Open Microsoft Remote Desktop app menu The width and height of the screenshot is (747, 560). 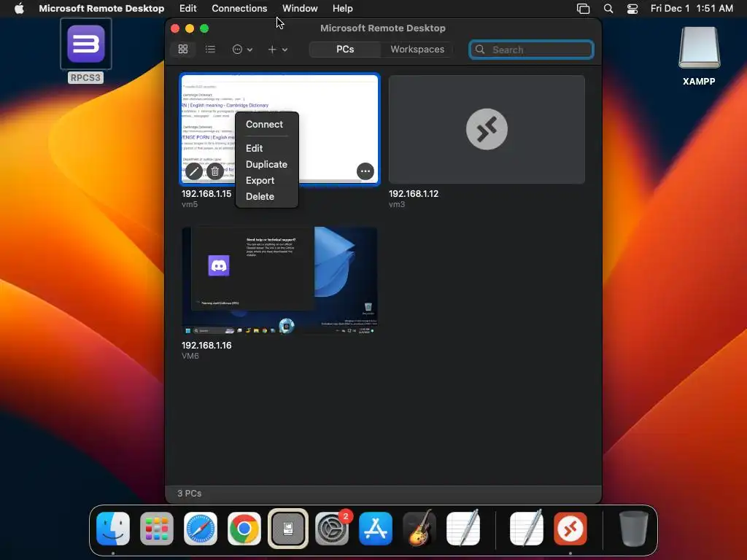click(x=101, y=8)
